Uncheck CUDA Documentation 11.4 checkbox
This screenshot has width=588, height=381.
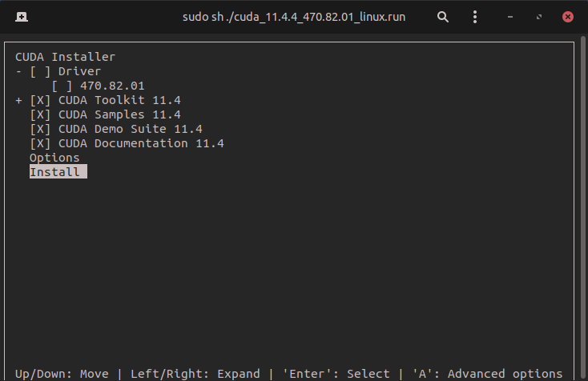[x=37, y=143]
